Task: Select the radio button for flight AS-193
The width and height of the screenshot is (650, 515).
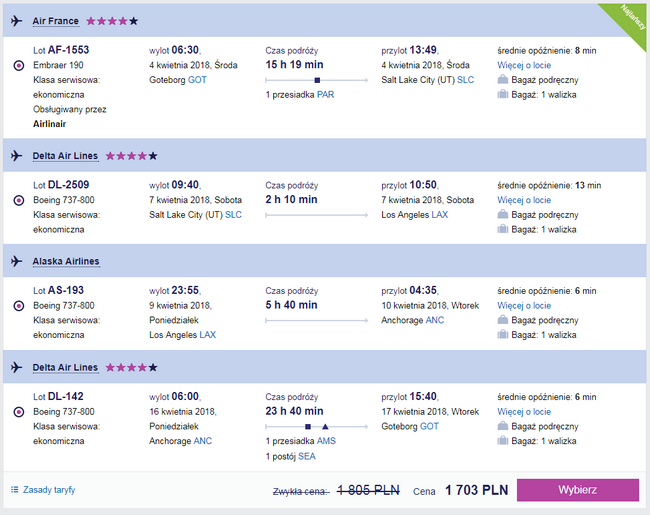Action: [x=19, y=306]
